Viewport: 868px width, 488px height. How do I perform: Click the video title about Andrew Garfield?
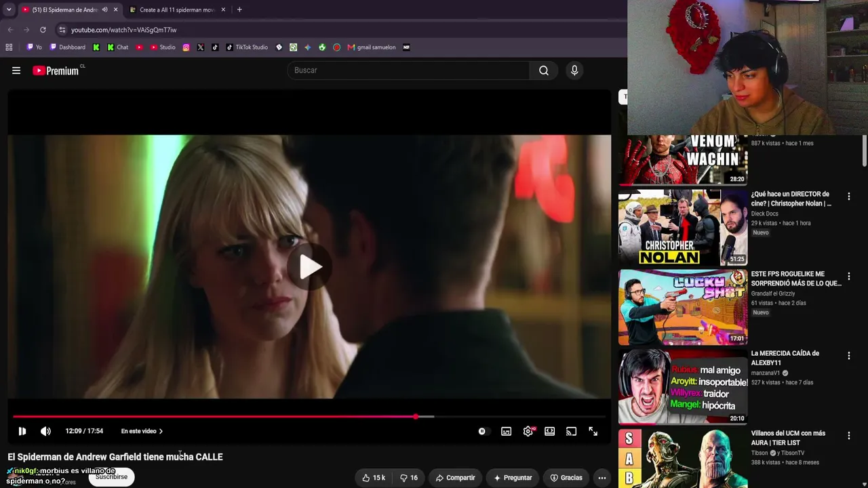tap(115, 457)
